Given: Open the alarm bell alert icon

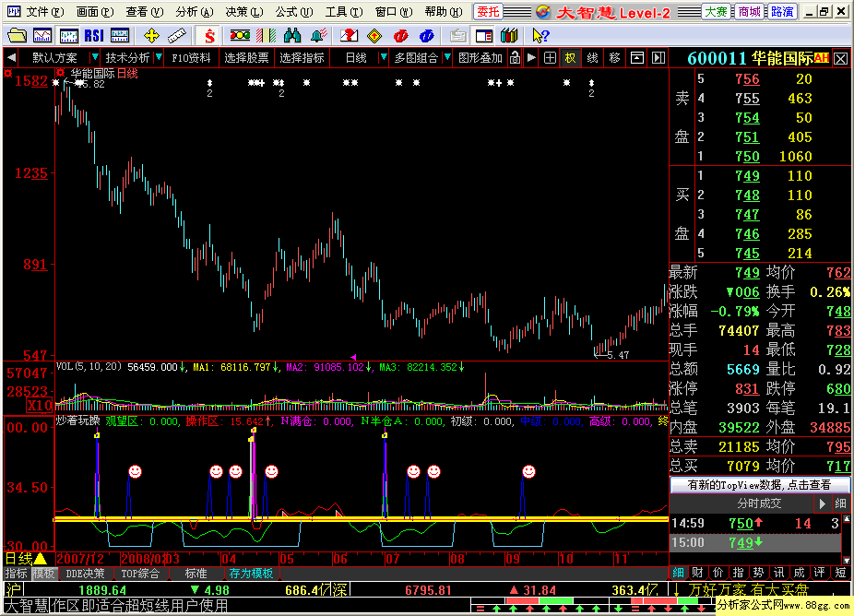Looking at the screenshot, I should click(x=318, y=36).
